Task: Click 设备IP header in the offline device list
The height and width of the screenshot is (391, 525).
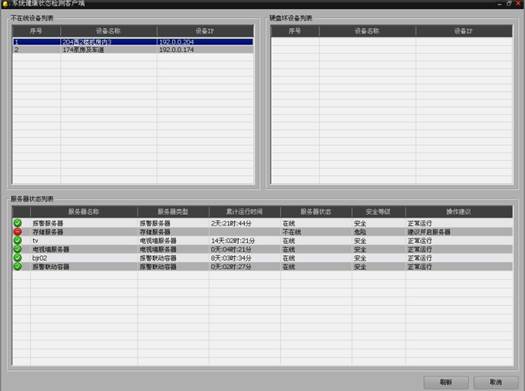Action: pyautogui.click(x=205, y=31)
